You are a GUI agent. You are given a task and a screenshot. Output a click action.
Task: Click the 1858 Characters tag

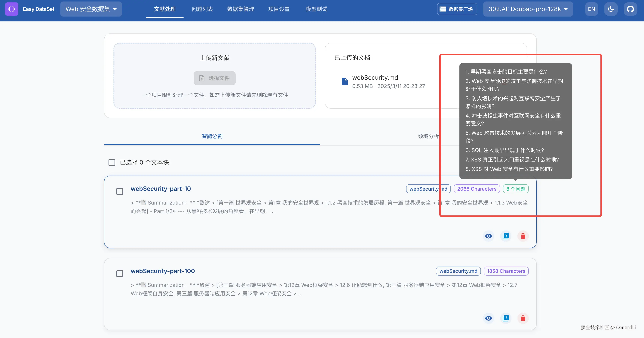[506, 271]
